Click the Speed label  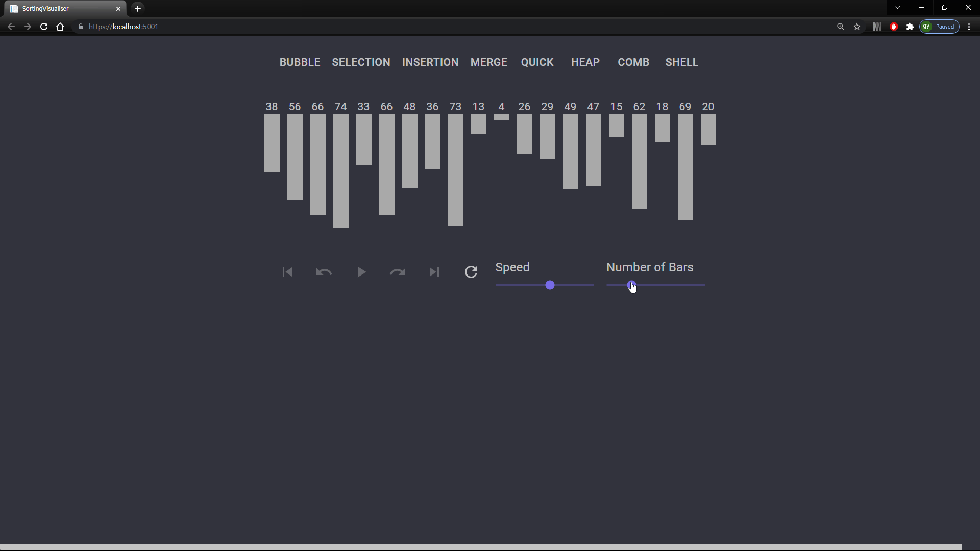pyautogui.click(x=512, y=267)
